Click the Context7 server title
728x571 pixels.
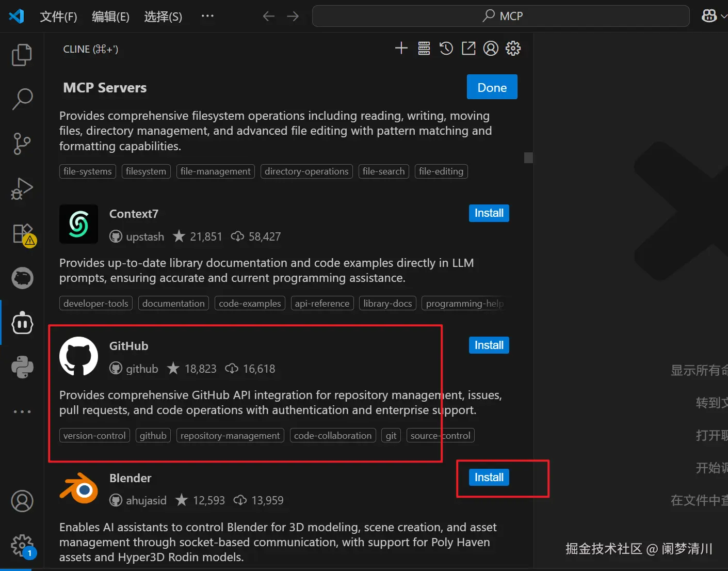134,214
